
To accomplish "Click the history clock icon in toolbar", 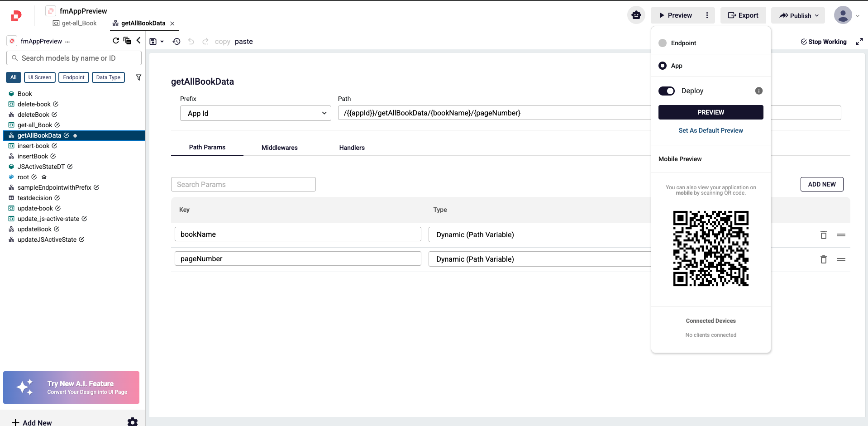I will 176,42.
